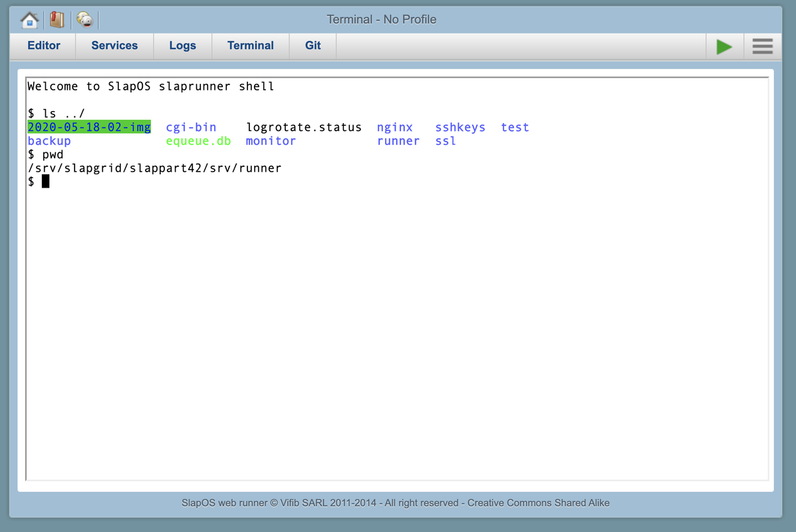The image size is (796, 532).
Task: Switch to the Services tab
Action: (x=114, y=46)
